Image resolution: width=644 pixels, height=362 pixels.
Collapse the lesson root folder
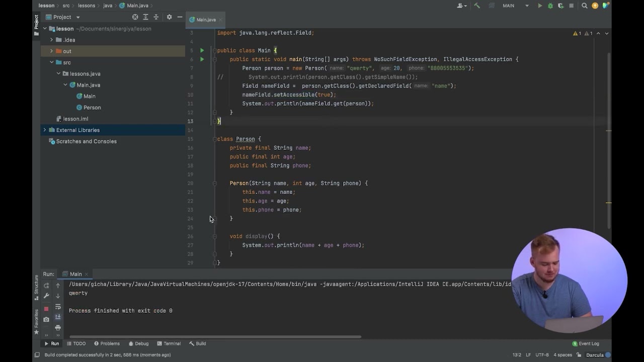pos(45,29)
